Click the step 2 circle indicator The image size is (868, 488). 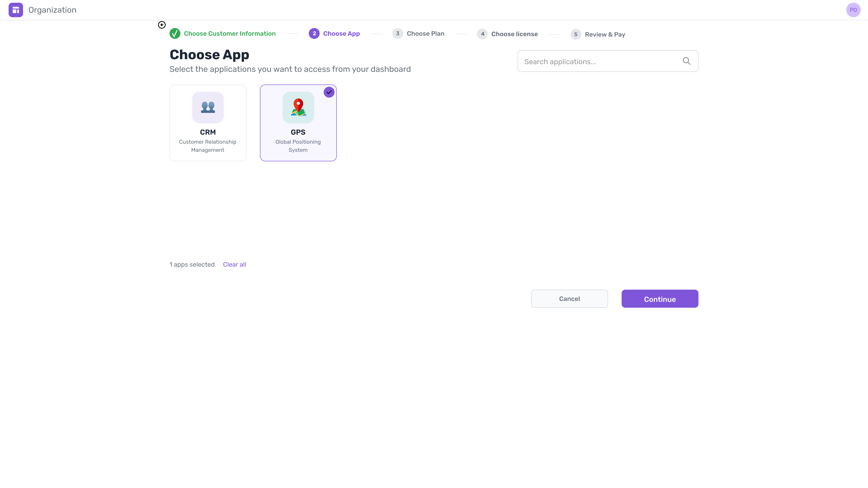(314, 33)
